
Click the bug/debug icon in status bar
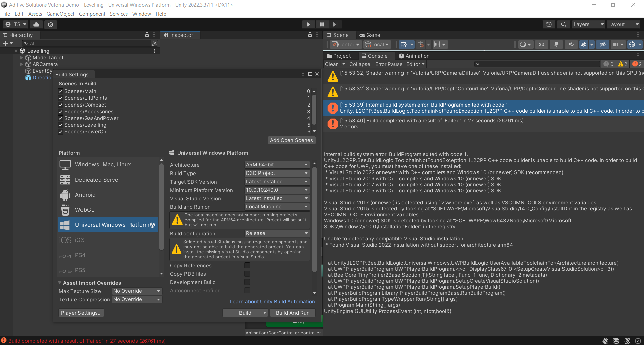[x=605, y=341]
